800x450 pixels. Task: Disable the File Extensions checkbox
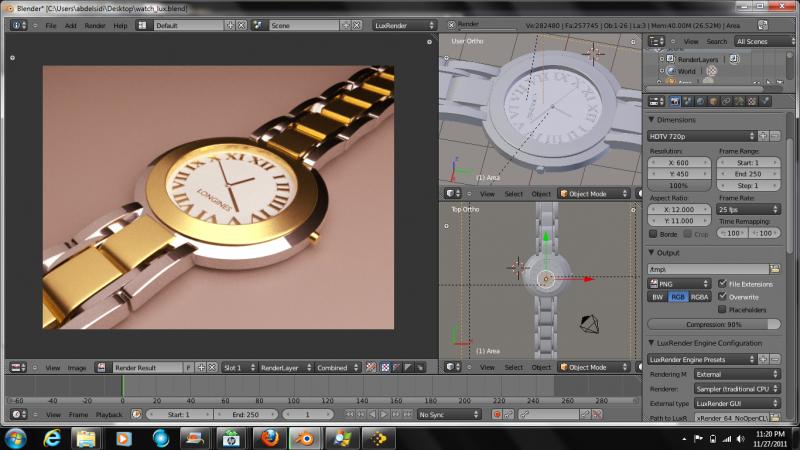point(722,284)
